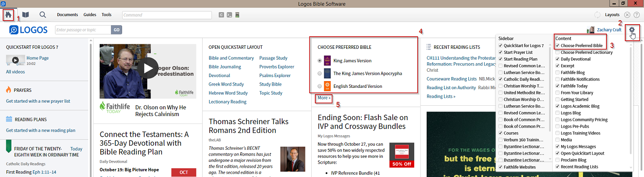Toggle Start Prayer List checkbox
644x177 pixels.
pyautogui.click(x=500, y=52)
